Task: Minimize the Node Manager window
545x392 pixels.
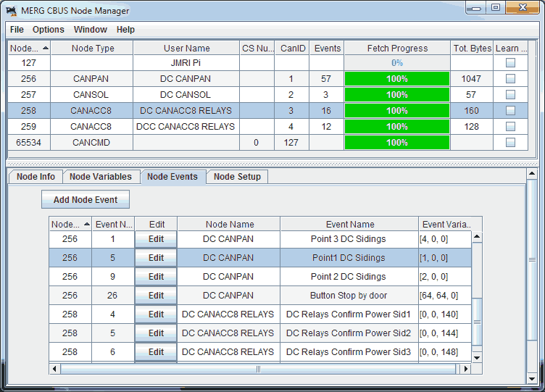Action: (x=476, y=7)
